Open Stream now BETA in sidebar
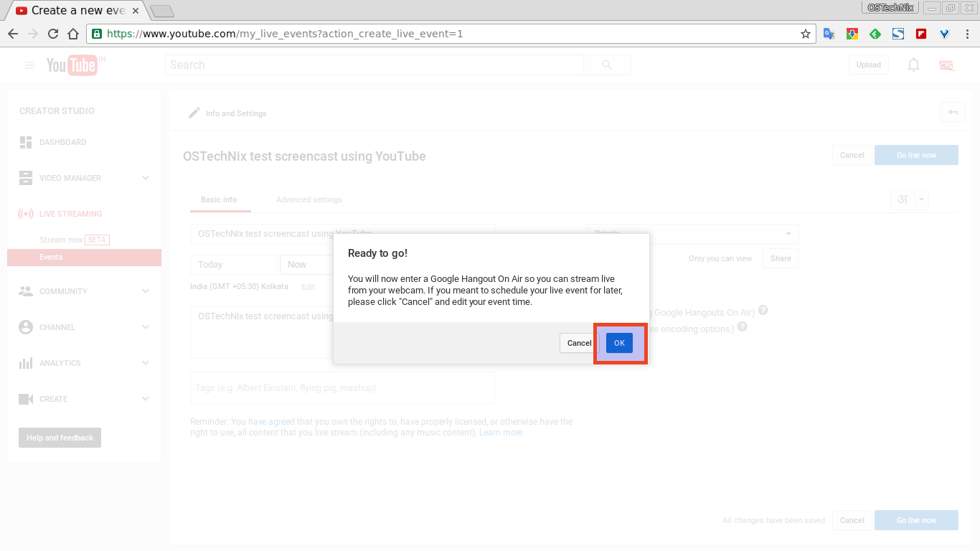 [75, 240]
